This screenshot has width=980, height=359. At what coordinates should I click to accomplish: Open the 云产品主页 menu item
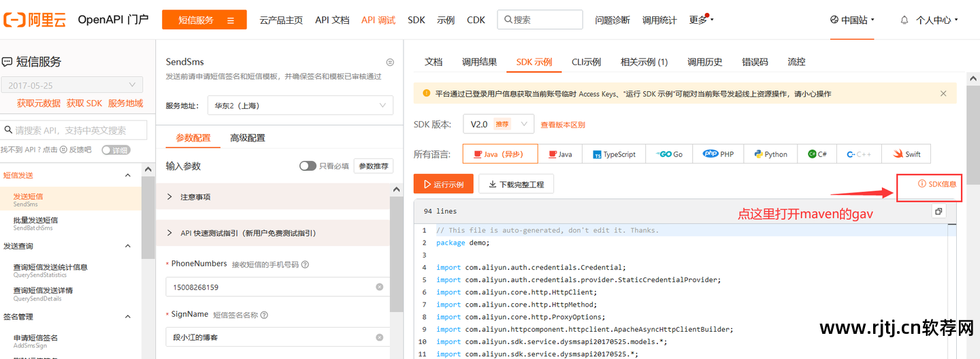click(281, 20)
